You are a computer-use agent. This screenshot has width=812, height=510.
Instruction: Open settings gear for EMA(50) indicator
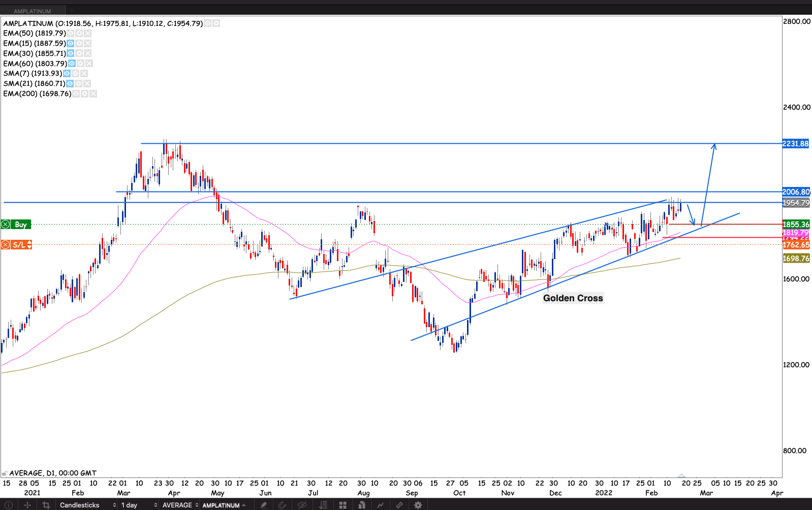click(79, 34)
